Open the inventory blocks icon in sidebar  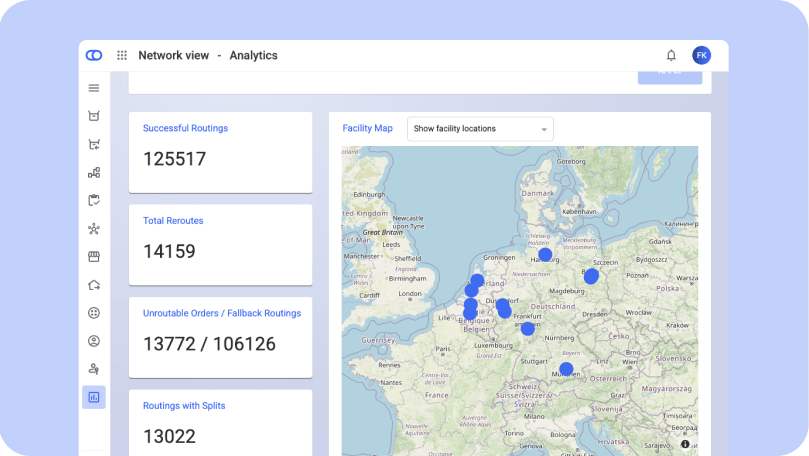94,172
